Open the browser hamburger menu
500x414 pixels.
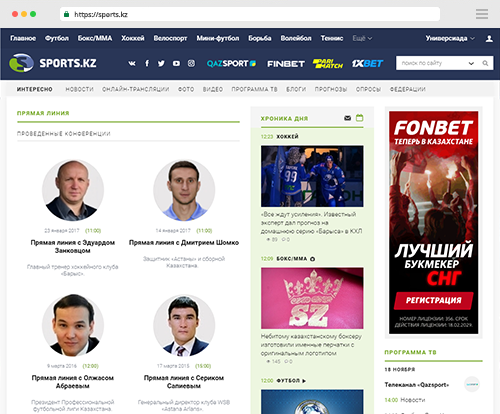[482, 14]
